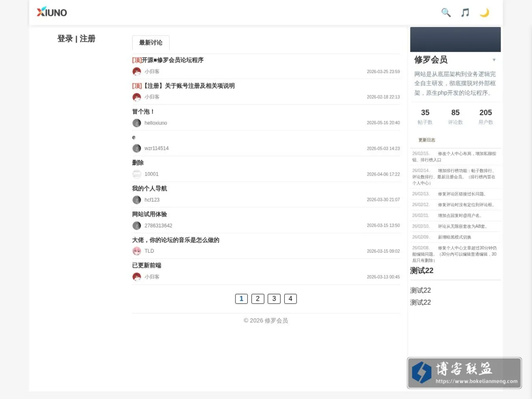Click the pink avatar next to TLD

coord(137,251)
